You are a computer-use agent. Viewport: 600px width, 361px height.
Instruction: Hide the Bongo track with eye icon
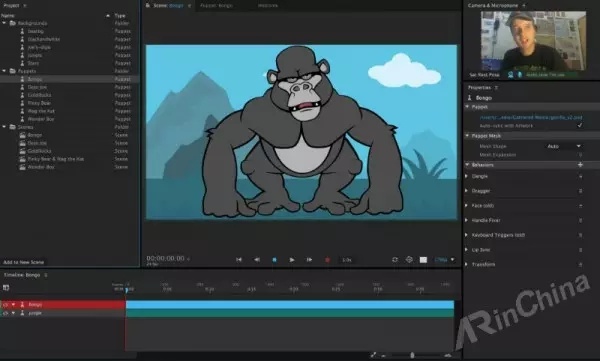click(5, 305)
